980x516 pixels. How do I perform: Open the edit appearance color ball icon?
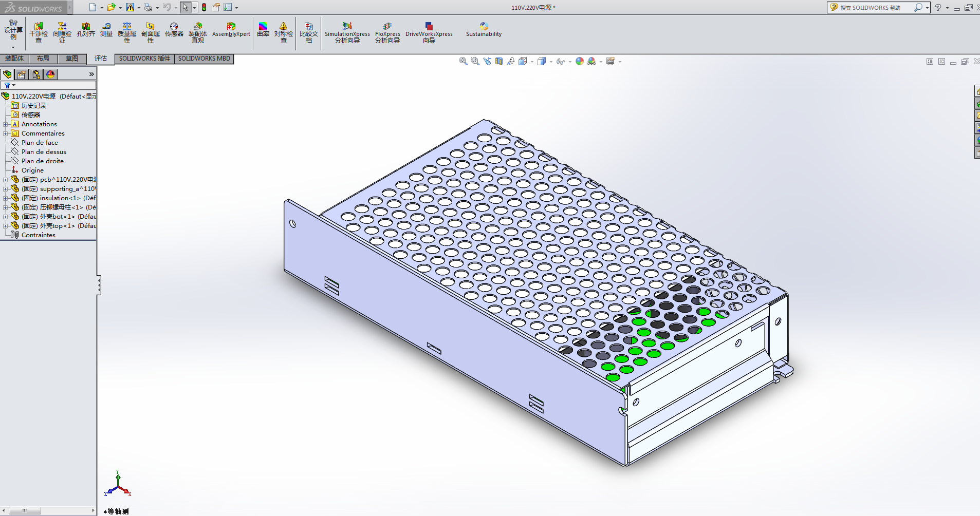pos(580,61)
